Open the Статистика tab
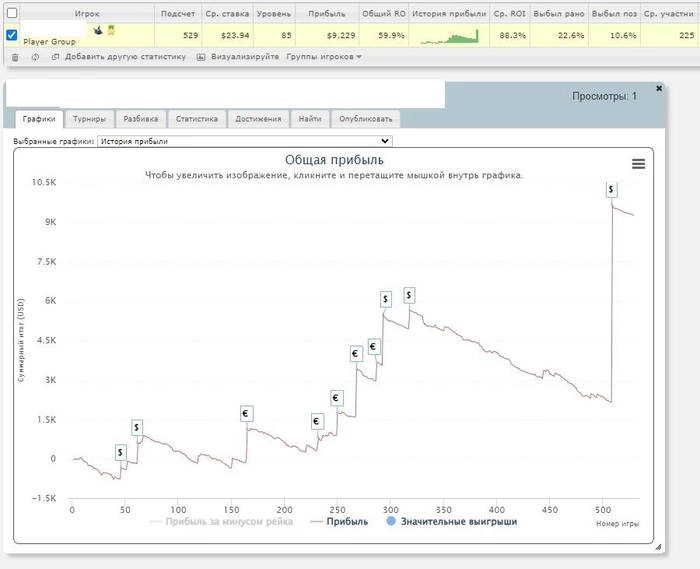This screenshot has height=569, width=700. tap(197, 119)
